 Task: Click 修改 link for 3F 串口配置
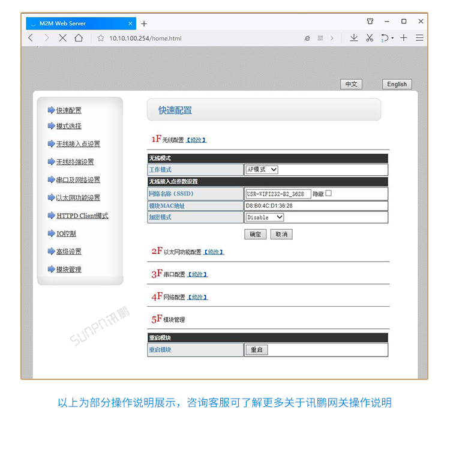click(197, 274)
